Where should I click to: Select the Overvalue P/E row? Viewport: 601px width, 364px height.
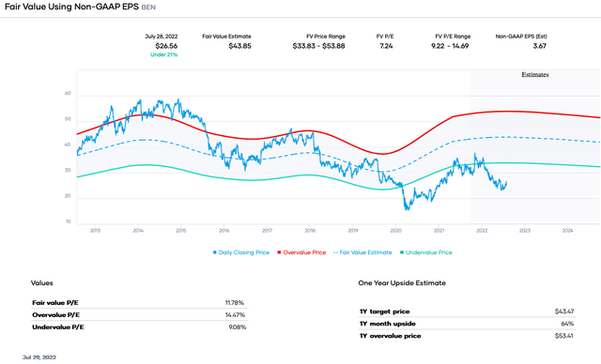(x=140, y=315)
